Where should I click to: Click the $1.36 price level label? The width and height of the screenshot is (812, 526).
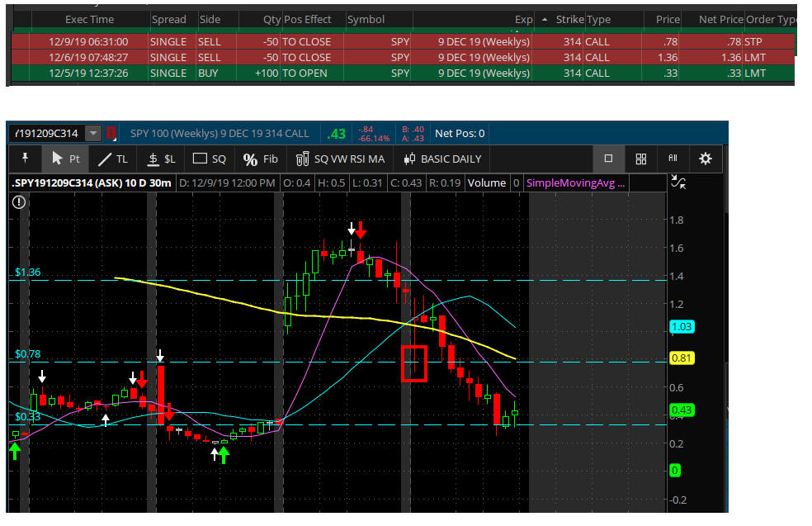click(27, 272)
